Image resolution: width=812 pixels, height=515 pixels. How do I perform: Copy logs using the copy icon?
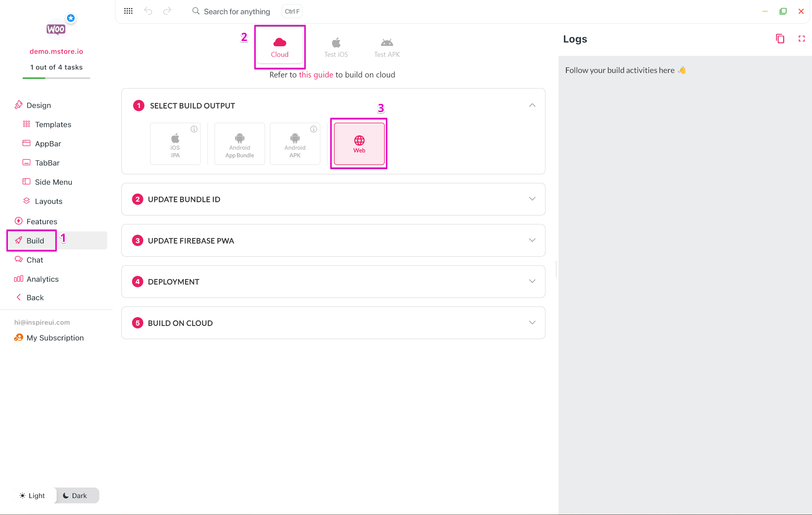780,39
